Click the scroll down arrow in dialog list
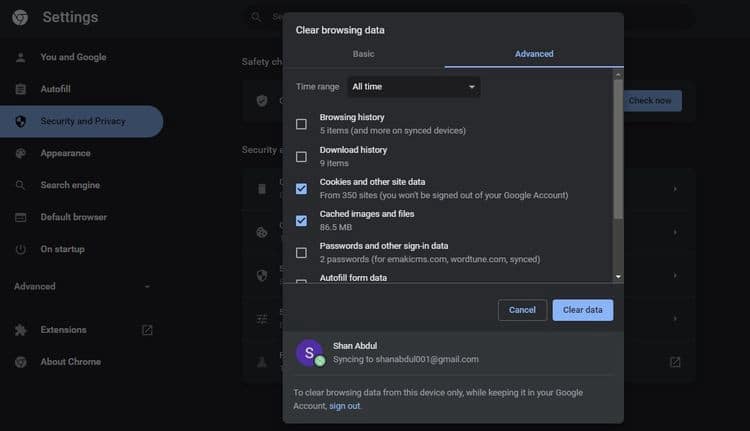This screenshot has width=750, height=431. 618,276
